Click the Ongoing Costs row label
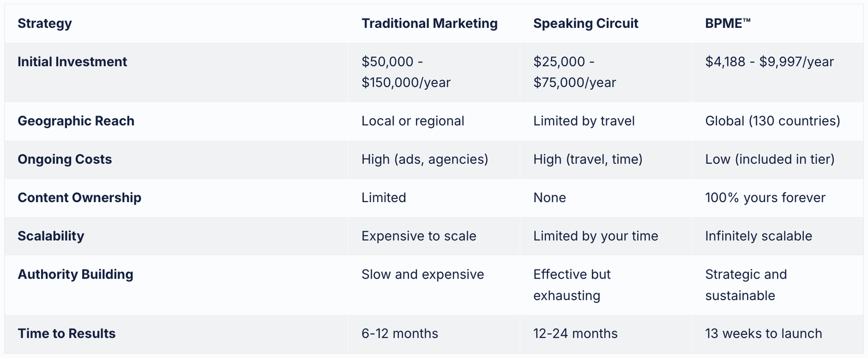Image resolution: width=868 pixels, height=358 pixels. 65,159
